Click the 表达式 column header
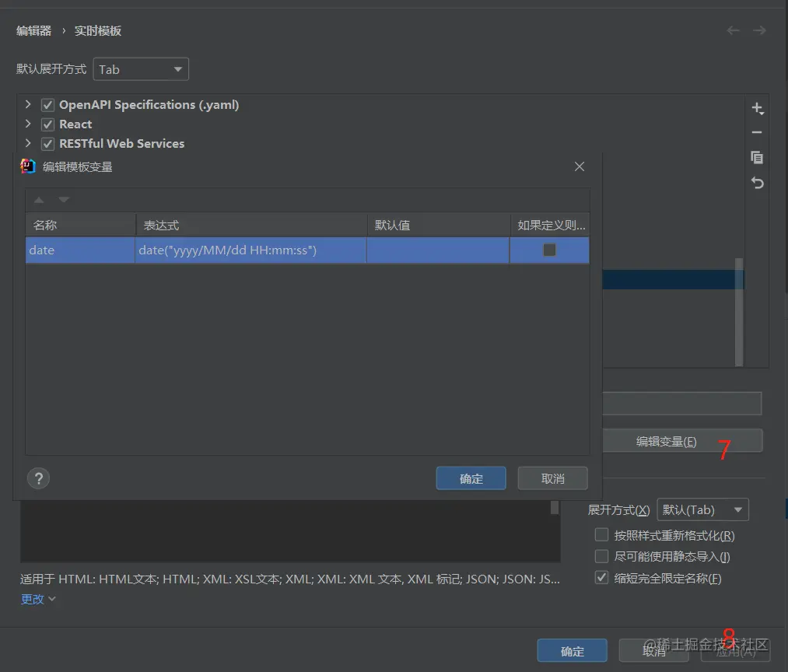This screenshot has width=788, height=672. 251,226
